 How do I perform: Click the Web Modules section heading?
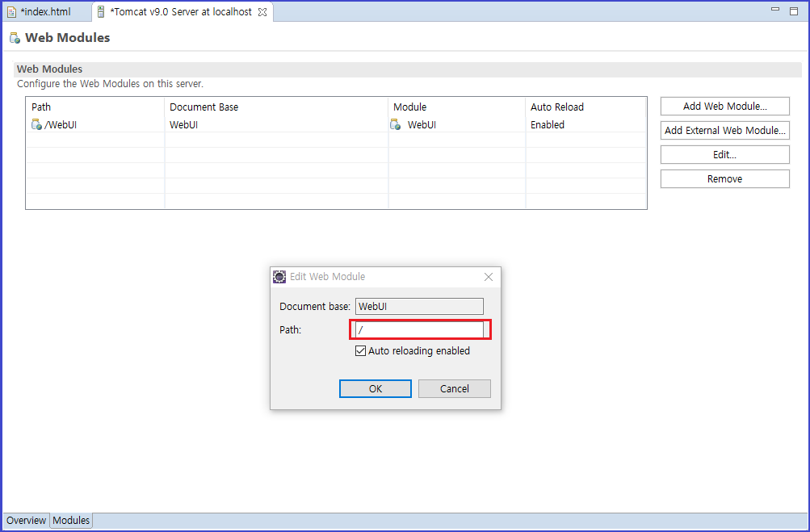click(49, 69)
